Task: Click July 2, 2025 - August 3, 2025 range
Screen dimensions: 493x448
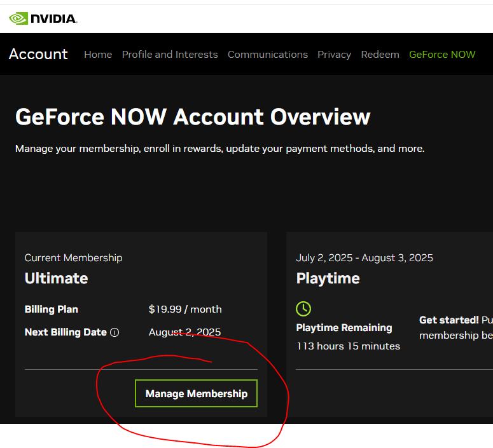Action: (365, 258)
